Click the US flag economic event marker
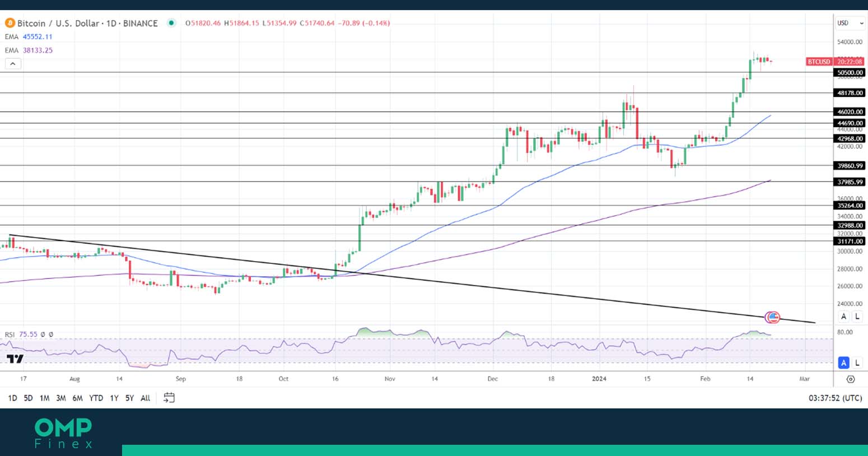This screenshot has height=456, width=868. click(773, 317)
